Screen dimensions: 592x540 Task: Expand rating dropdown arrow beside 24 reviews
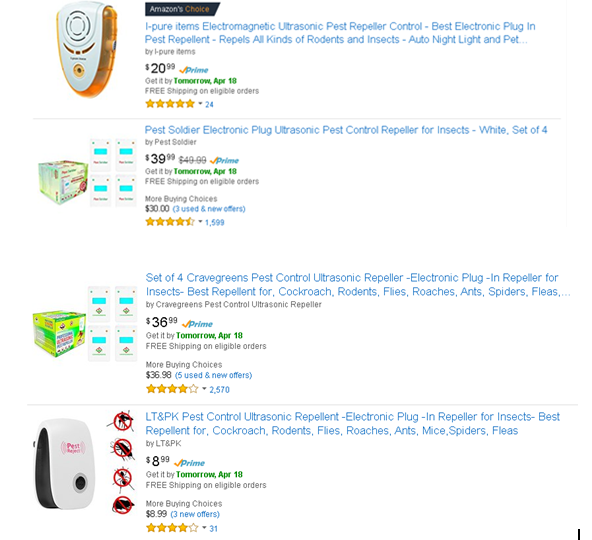pyautogui.click(x=200, y=103)
